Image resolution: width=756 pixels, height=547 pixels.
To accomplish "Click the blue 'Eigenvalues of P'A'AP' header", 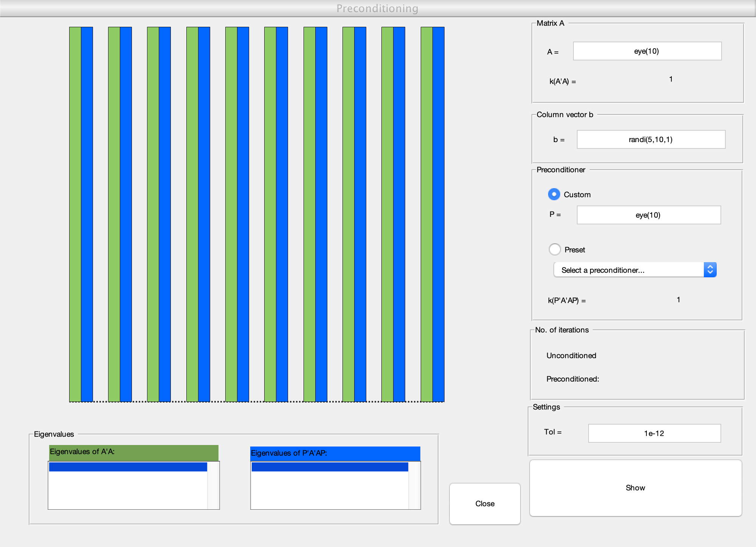I will (x=335, y=453).
